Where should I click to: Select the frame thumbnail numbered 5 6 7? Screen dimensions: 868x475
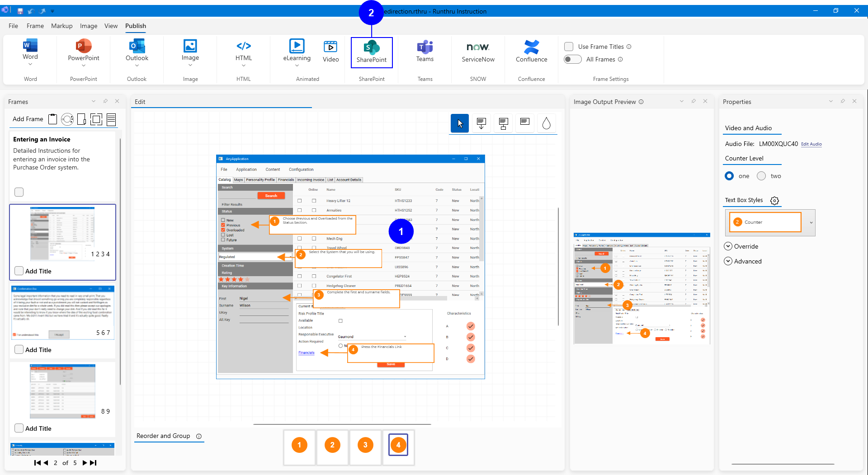pos(63,312)
